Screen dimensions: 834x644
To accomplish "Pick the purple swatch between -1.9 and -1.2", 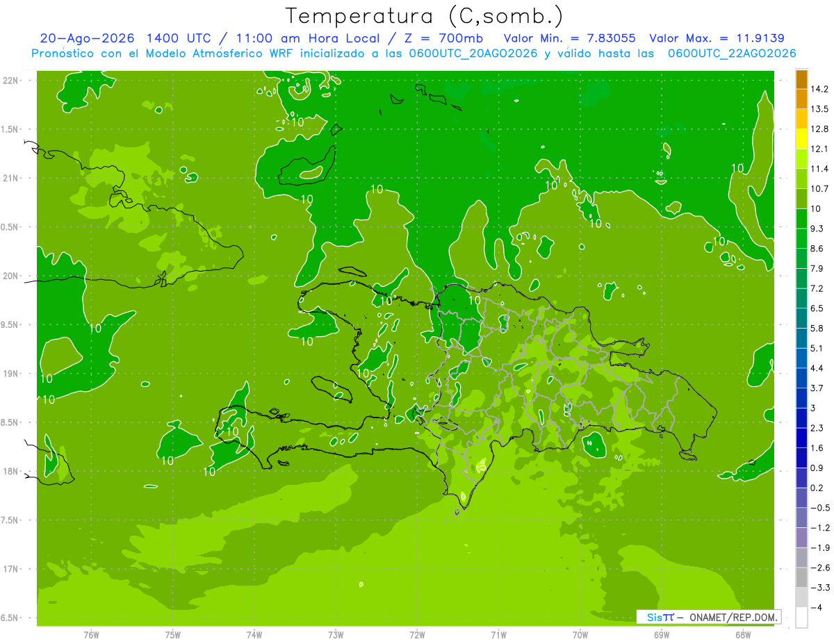I will pos(801,538).
